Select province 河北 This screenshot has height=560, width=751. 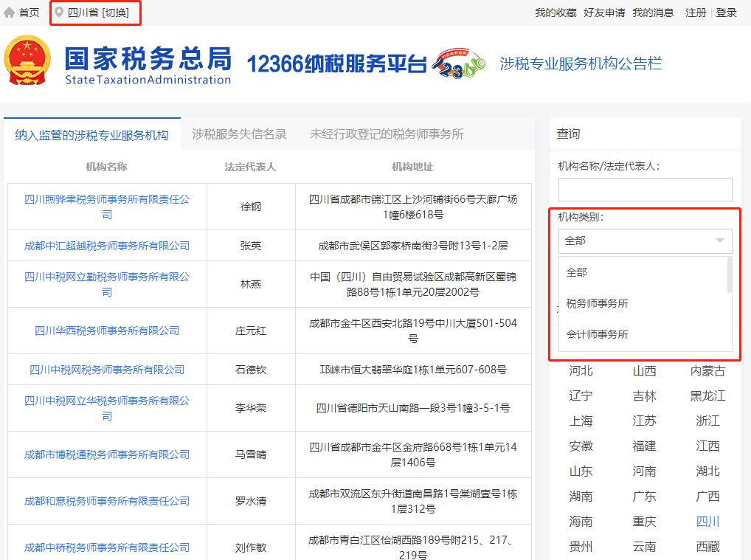pos(581,371)
